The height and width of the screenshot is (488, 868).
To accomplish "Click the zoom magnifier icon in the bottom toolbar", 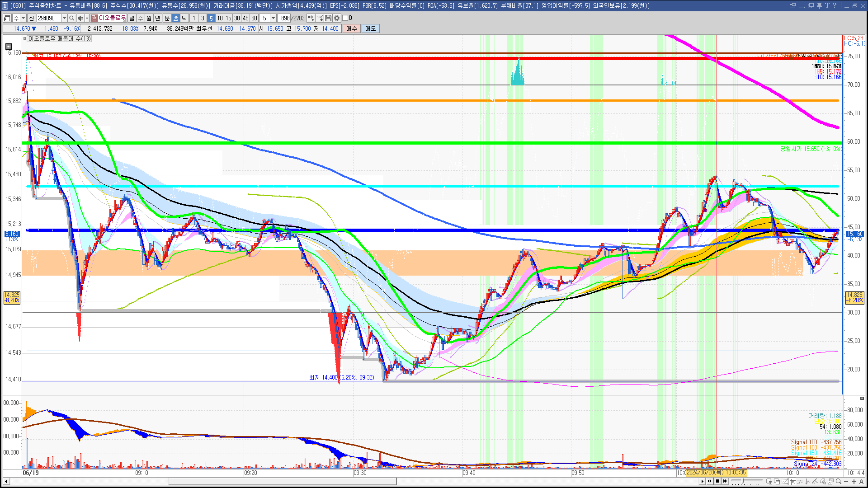I will 839,481.
